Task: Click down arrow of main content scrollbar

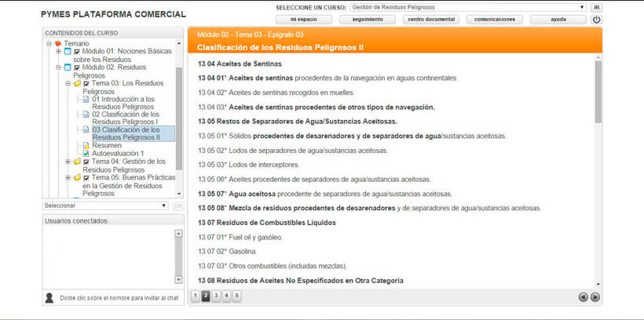Action: pos(598,284)
